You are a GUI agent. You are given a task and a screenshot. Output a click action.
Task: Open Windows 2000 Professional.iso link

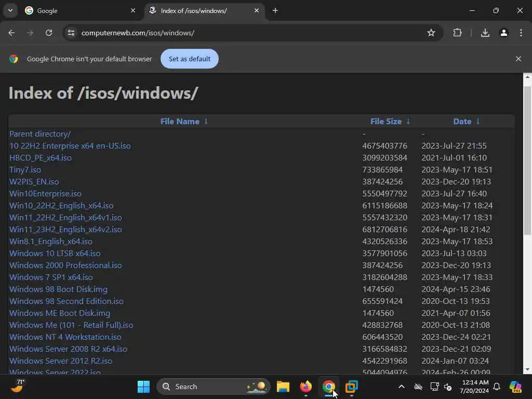point(65,265)
